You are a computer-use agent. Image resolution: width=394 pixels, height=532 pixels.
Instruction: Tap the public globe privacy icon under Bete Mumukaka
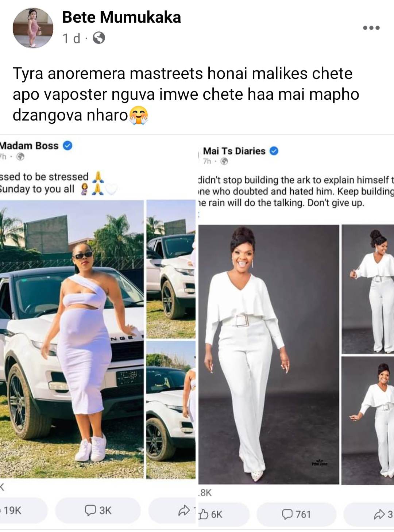click(x=98, y=38)
